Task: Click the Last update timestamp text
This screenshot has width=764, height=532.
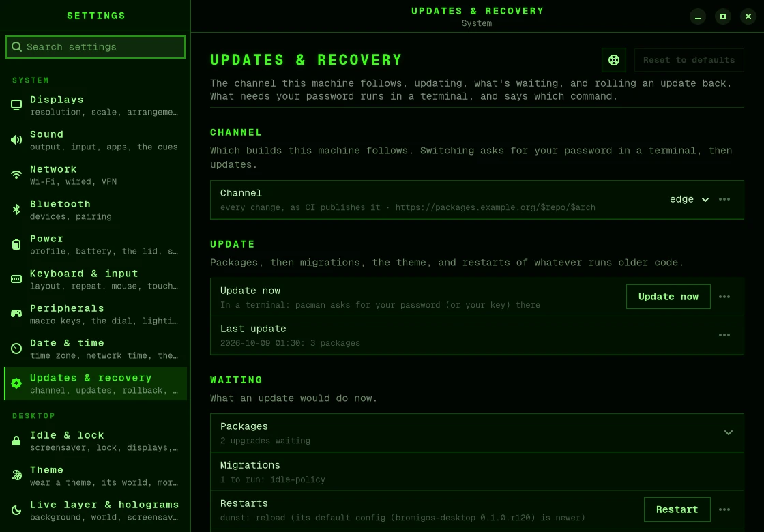Action: pos(290,343)
